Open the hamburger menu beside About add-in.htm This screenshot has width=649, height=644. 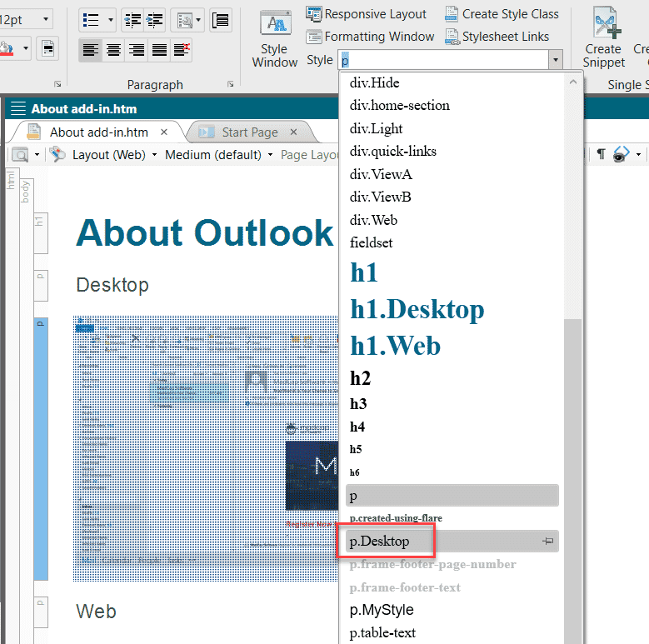pyautogui.click(x=17, y=108)
